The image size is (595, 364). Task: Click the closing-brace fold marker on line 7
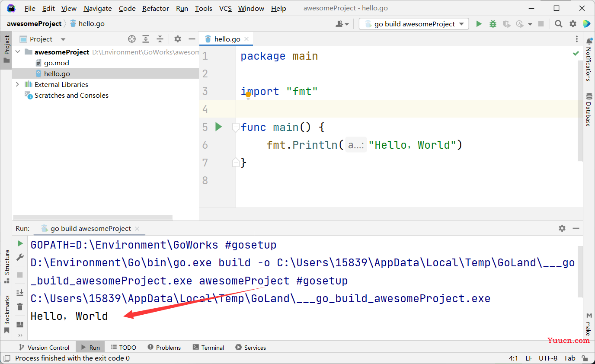tap(236, 163)
